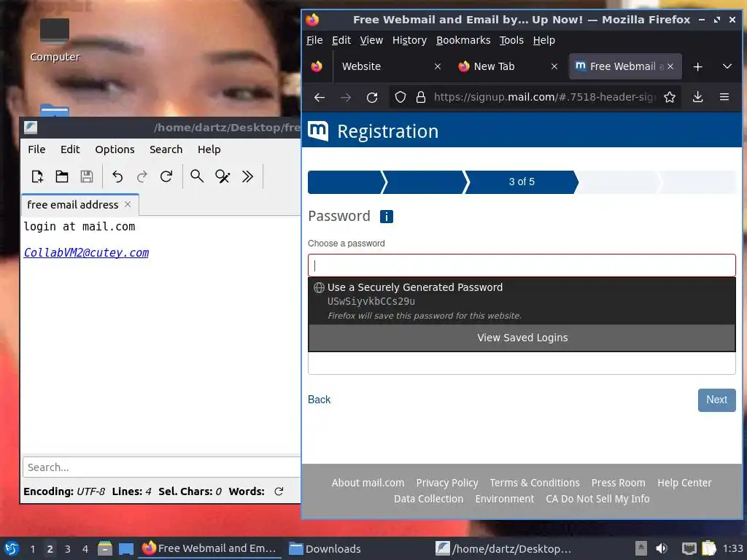This screenshot has width=747, height=560.
Task: Click the mail.com logo in Registration header
Action: click(318, 131)
